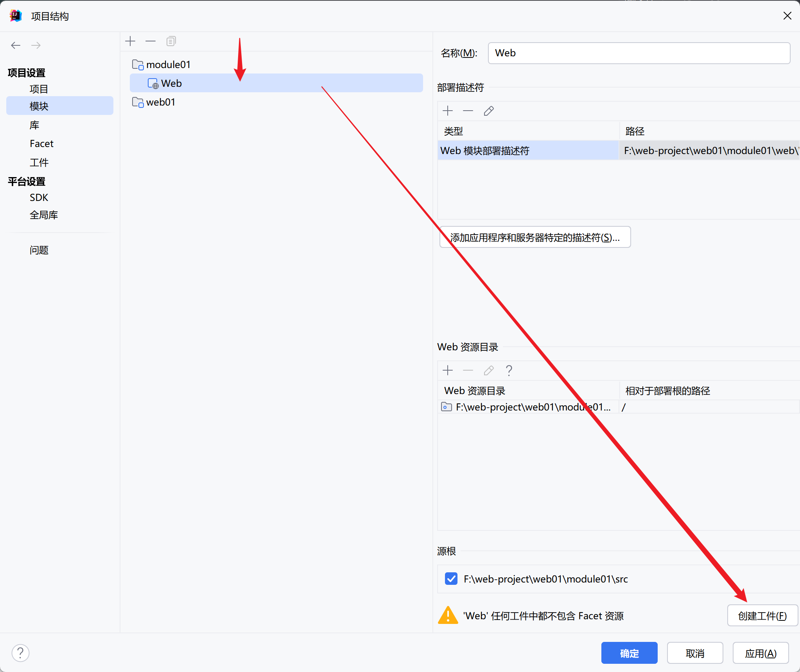Click the back navigation arrow
The width and height of the screenshot is (800, 672).
[x=16, y=45]
